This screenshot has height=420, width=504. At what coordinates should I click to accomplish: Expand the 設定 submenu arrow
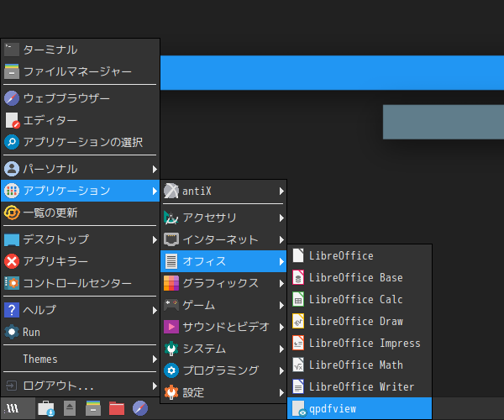point(281,392)
